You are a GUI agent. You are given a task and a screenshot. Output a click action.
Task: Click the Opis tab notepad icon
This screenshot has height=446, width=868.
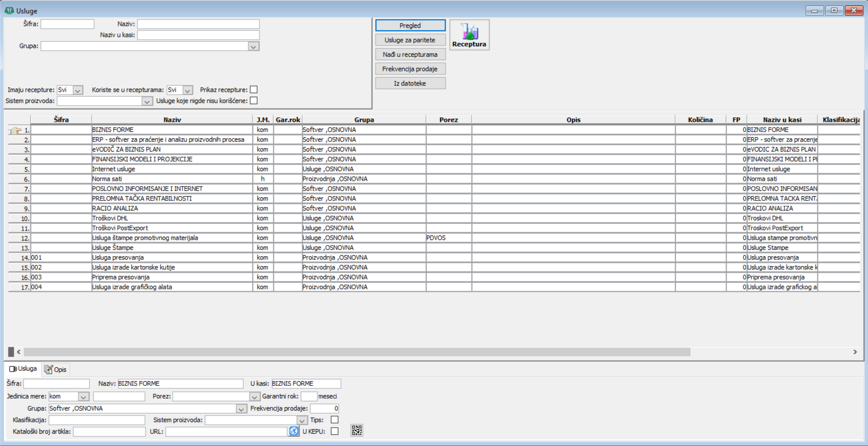coord(49,369)
